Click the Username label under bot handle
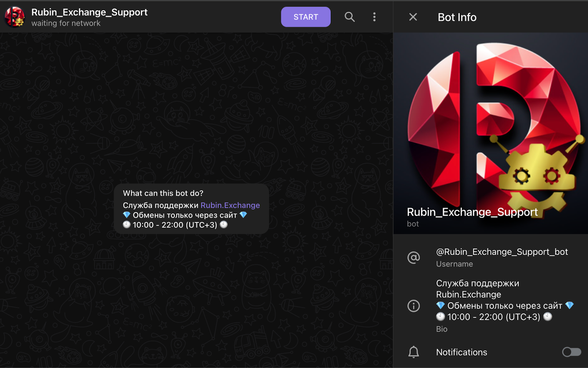This screenshot has width=588, height=368. pyautogui.click(x=454, y=264)
